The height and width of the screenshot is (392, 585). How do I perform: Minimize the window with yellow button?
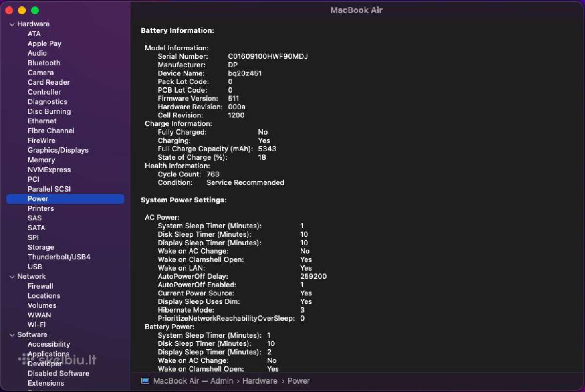point(22,10)
